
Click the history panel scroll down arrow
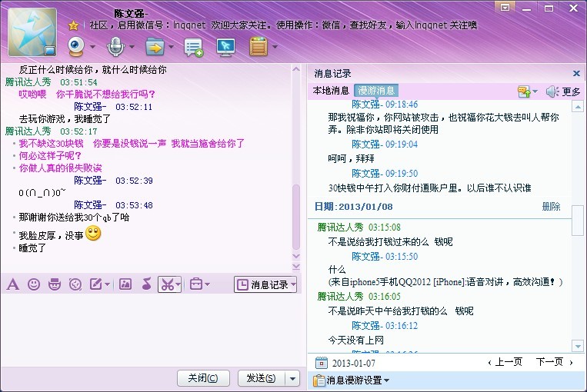(578, 347)
